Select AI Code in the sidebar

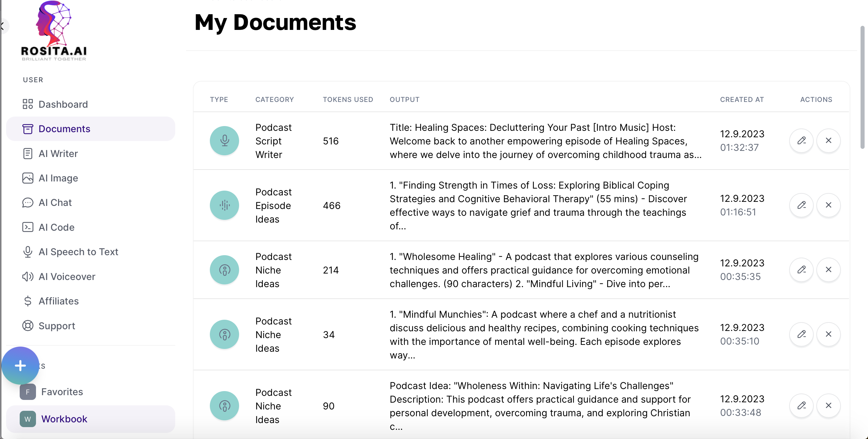pos(56,227)
